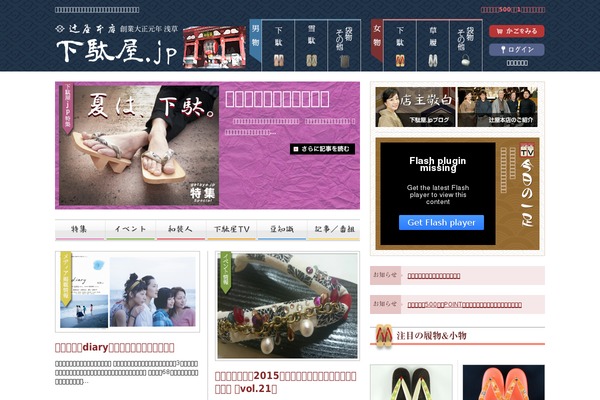Open women's 草履 category in header

[433, 46]
